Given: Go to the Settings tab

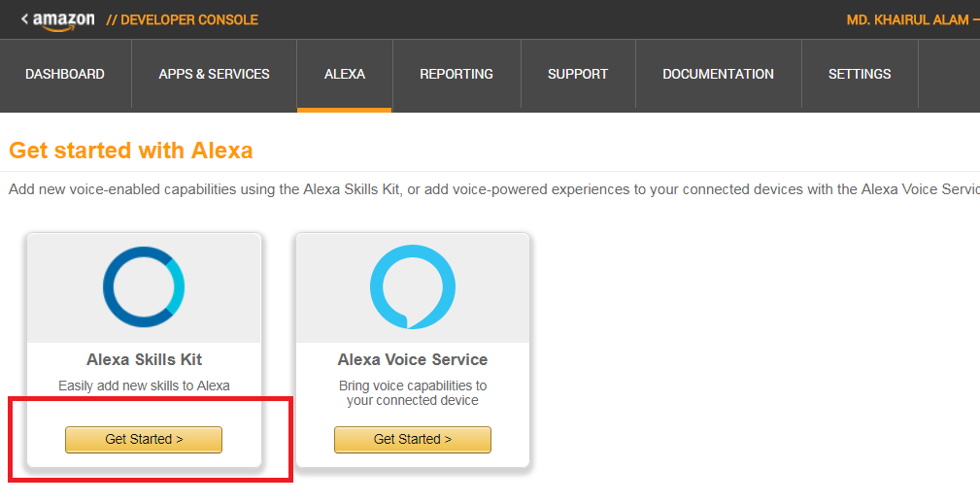Looking at the screenshot, I should click(x=860, y=75).
